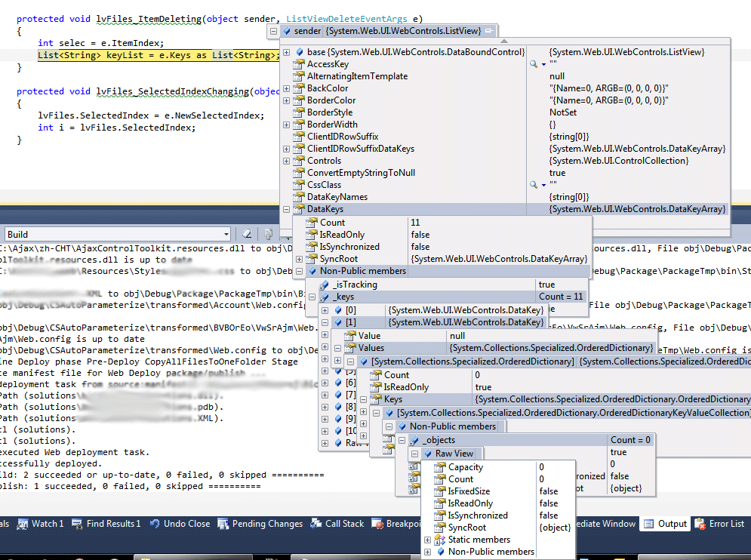Open visualizer dropdown next to AccessKey

pyautogui.click(x=543, y=65)
